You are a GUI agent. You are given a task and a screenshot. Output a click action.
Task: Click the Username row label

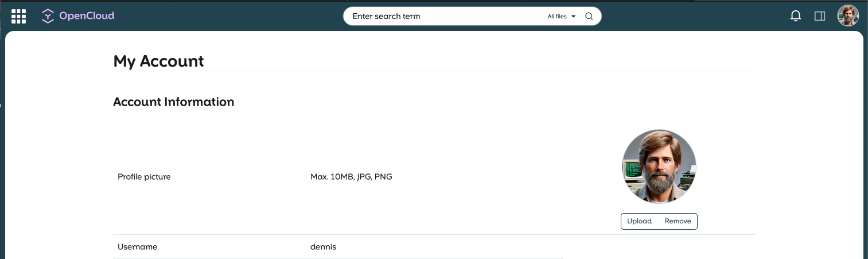137,247
